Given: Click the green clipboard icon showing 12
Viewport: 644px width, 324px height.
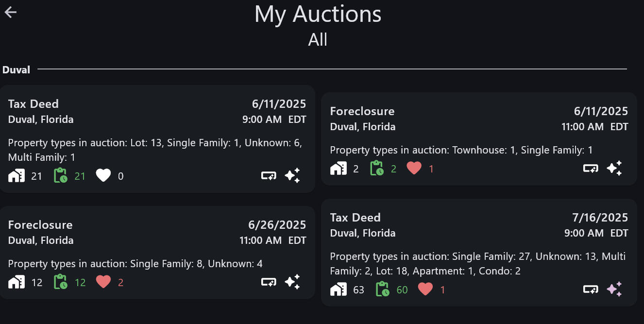Looking at the screenshot, I should 62,282.
